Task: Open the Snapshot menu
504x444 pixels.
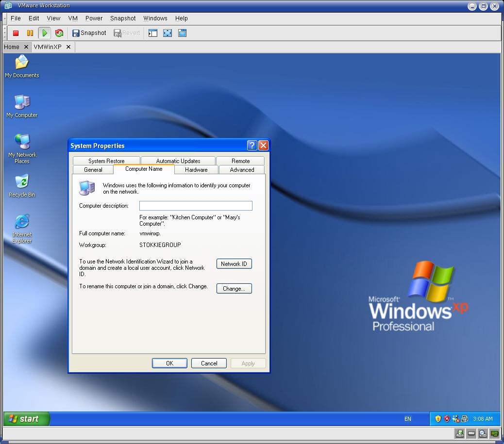Action: point(123,18)
